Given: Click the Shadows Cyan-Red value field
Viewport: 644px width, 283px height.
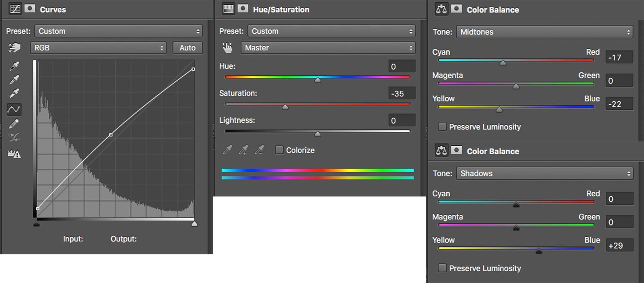Looking at the screenshot, I should [x=619, y=199].
